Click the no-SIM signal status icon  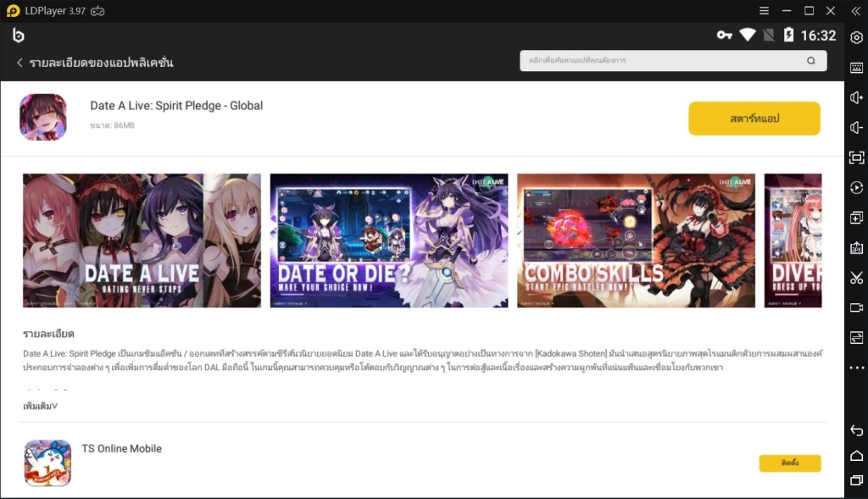(x=769, y=36)
